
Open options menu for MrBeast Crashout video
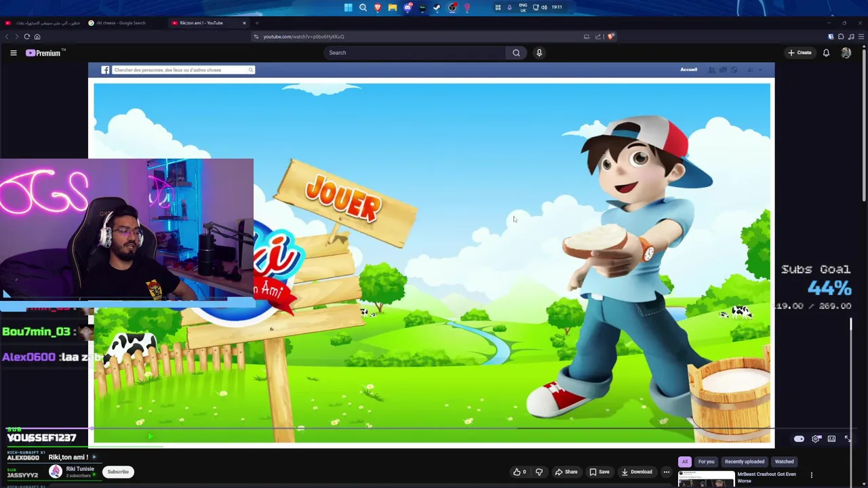(811, 475)
